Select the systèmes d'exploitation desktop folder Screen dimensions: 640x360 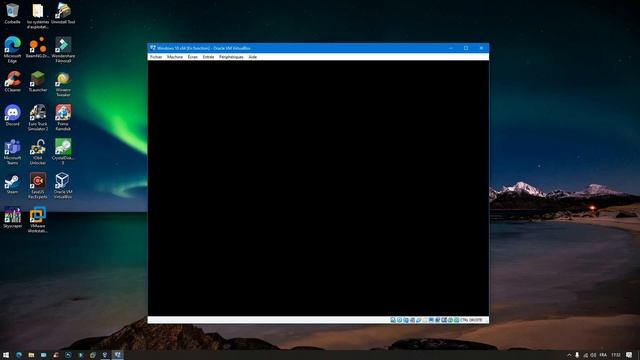[38, 16]
